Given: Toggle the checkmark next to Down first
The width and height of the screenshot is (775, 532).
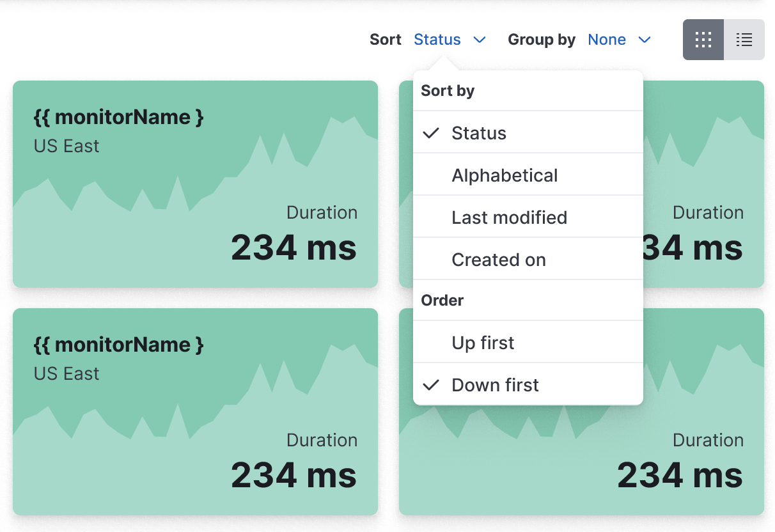Looking at the screenshot, I should [x=431, y=384].
